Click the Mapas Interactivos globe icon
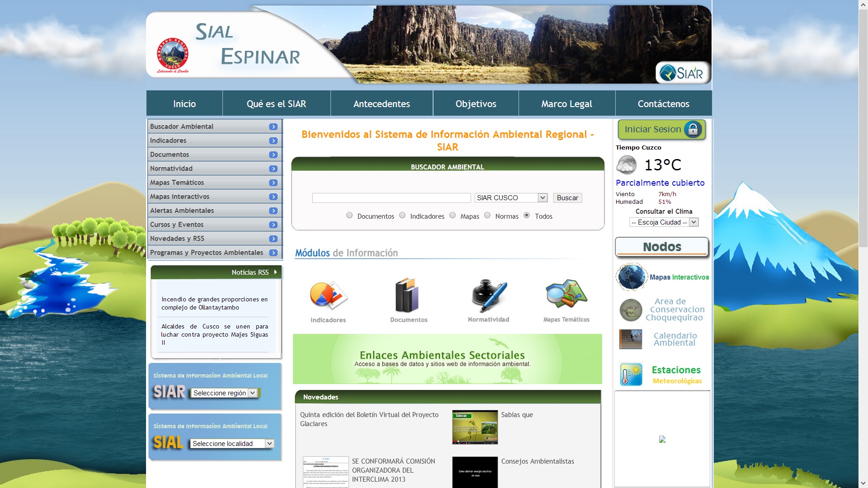This screenshot has width=868, height=488. pos(632,277)
